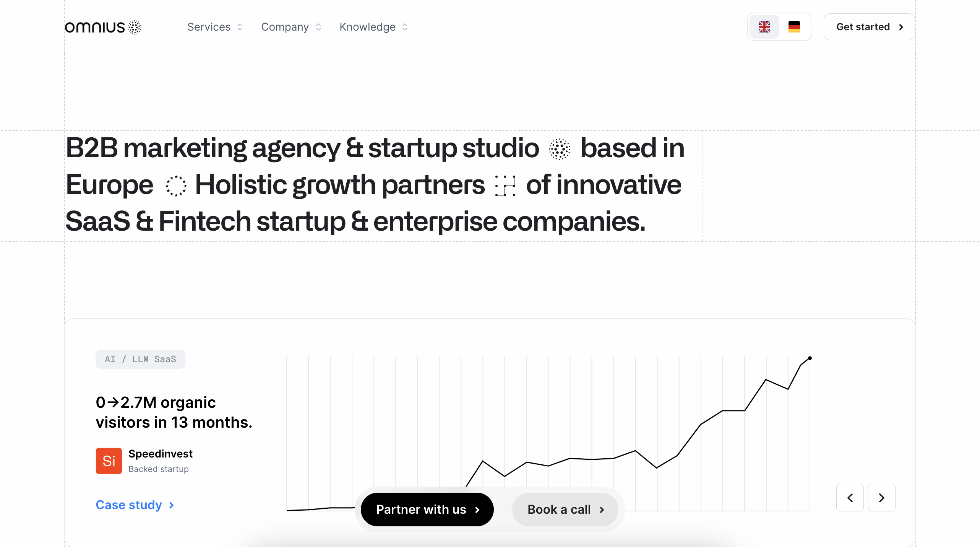This screenshot has height=547, width=980.
Task: Click the dotted sphere icon in headline
Action: click(x=559, y=149)
